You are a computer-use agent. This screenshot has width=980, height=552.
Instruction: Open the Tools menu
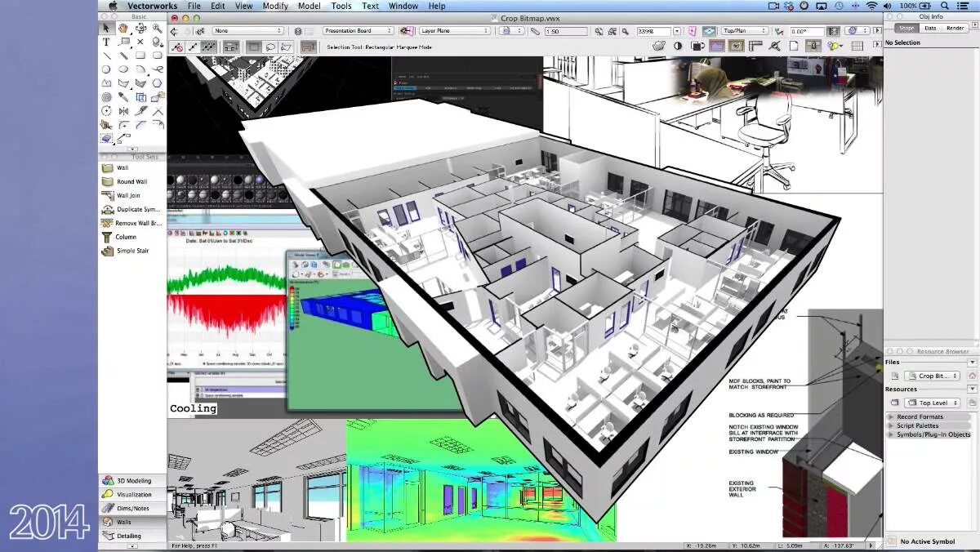[x=341, y=6]
